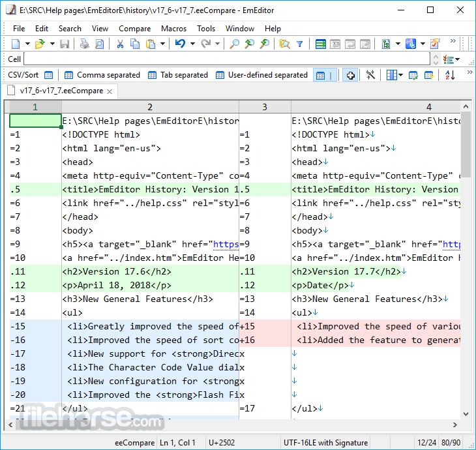Image resolution: width=476 pixels, height=450 pixels.
Task: Click the Find magnifier icon
Action: click(x=234, y=44)
